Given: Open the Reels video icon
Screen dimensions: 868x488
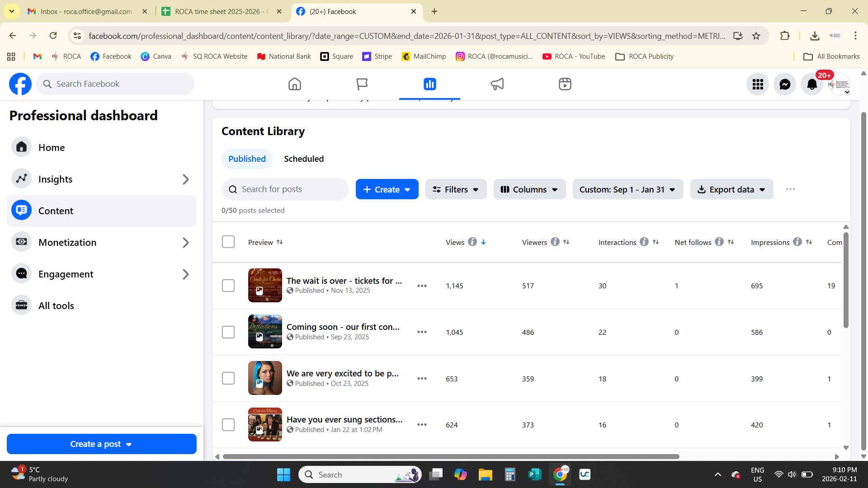Looking at the screenshot, I should (565, 84).
